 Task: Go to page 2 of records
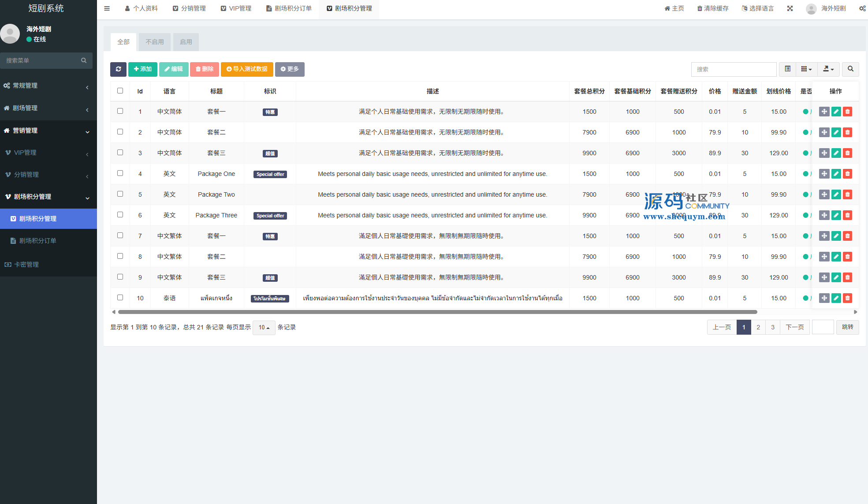tap(758, 327)
